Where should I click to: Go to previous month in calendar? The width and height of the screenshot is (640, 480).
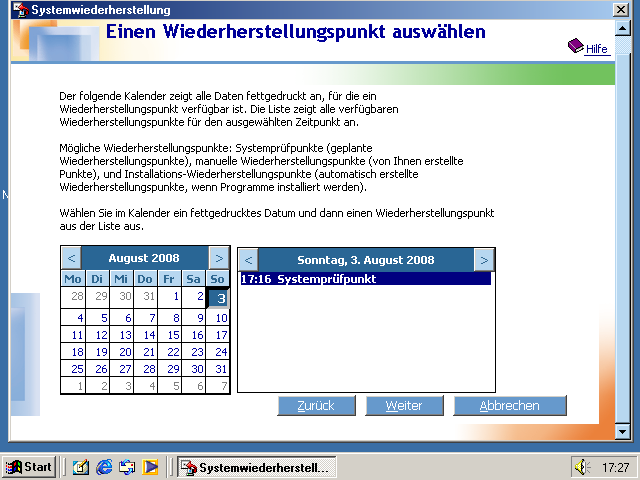click(71, 259)
